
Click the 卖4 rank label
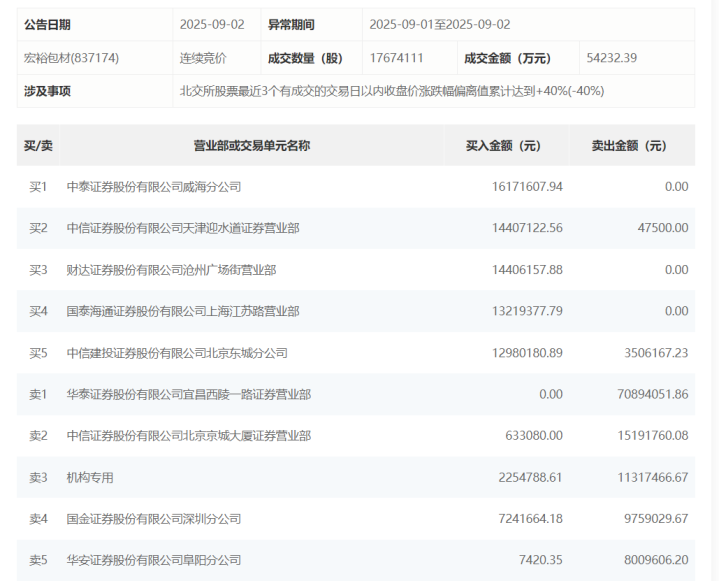38,519
